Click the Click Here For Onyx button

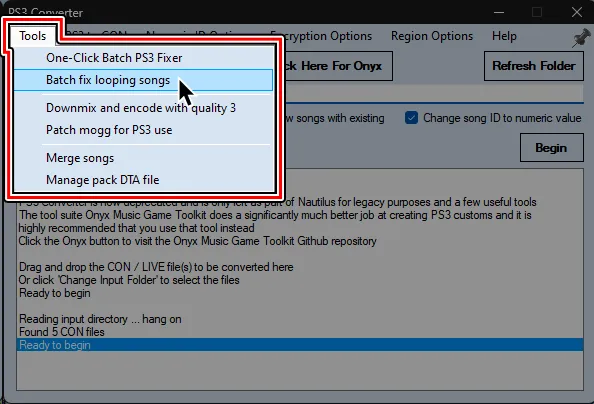(x=338, y=66)
